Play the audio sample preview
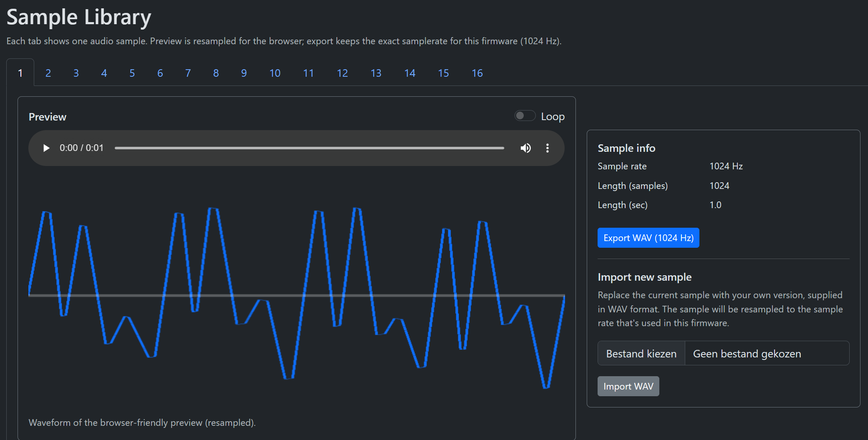The image size is (868, 440). click(x=46, y=148)
